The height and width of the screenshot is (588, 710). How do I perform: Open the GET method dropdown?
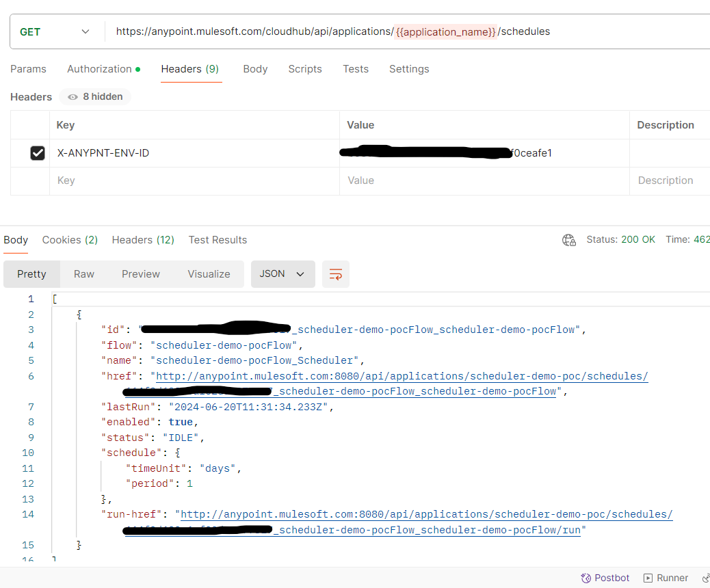point(85,31)
